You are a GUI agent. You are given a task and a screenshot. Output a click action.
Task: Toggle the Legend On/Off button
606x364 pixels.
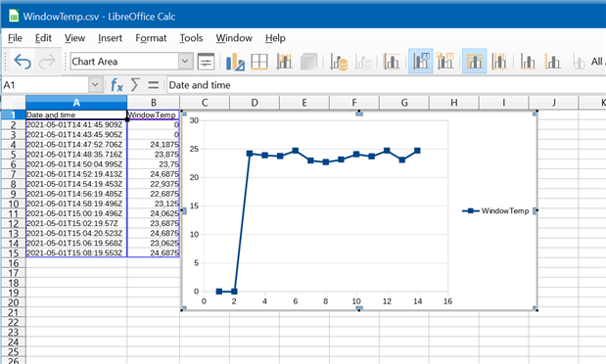click(421, 61)
